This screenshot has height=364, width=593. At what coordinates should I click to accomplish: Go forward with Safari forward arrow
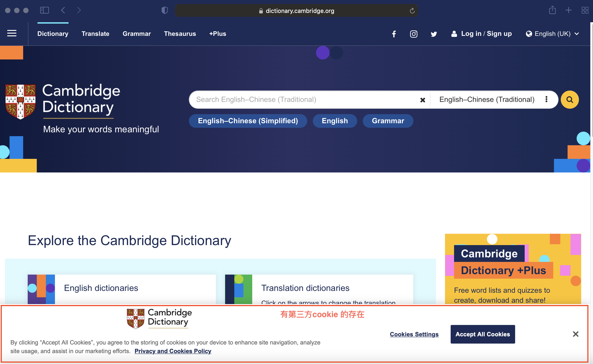79,10
